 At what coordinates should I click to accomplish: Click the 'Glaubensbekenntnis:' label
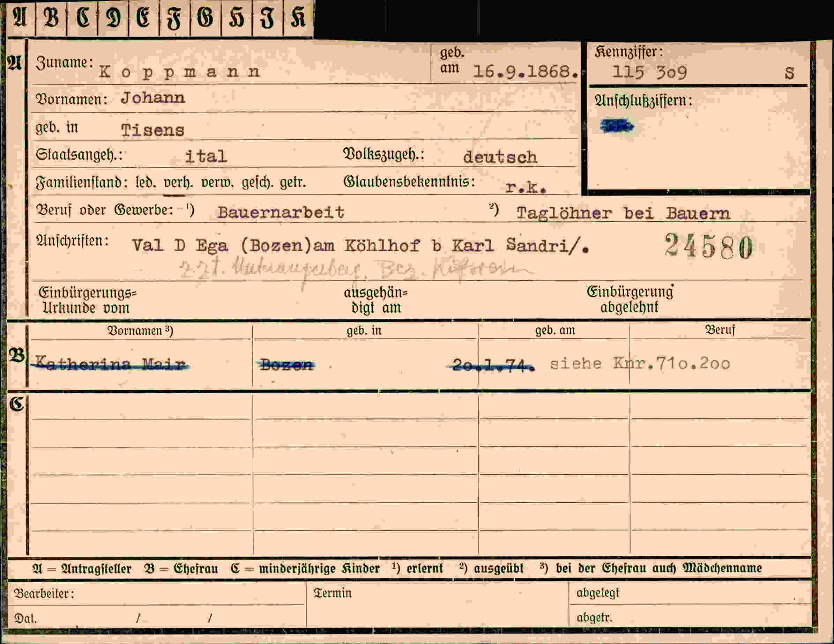click(409, 182)
